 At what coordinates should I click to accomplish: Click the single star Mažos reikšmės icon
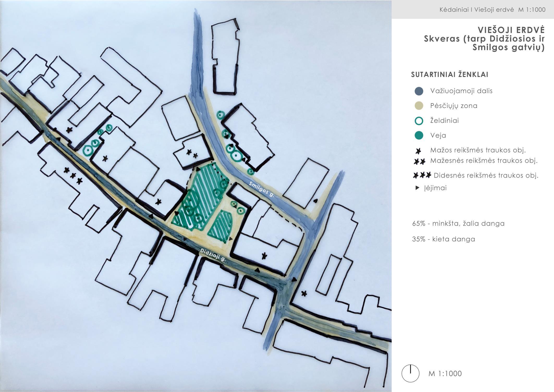tap(418, 151)
